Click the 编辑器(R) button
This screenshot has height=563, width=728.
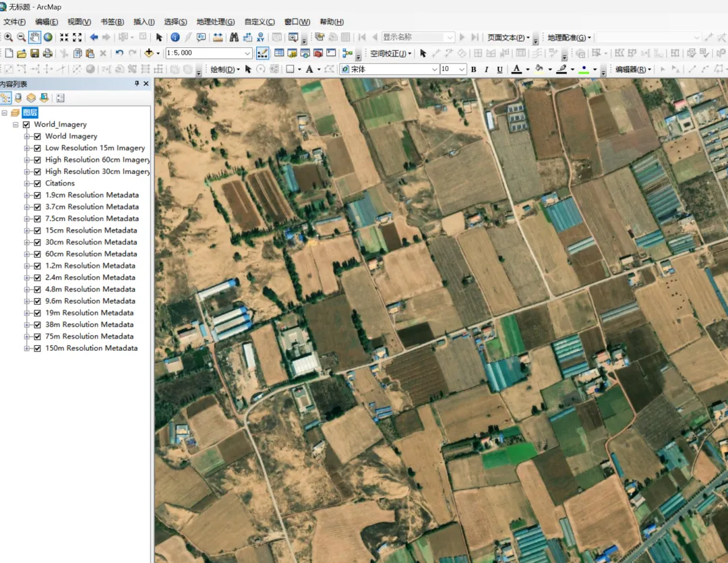632,69
